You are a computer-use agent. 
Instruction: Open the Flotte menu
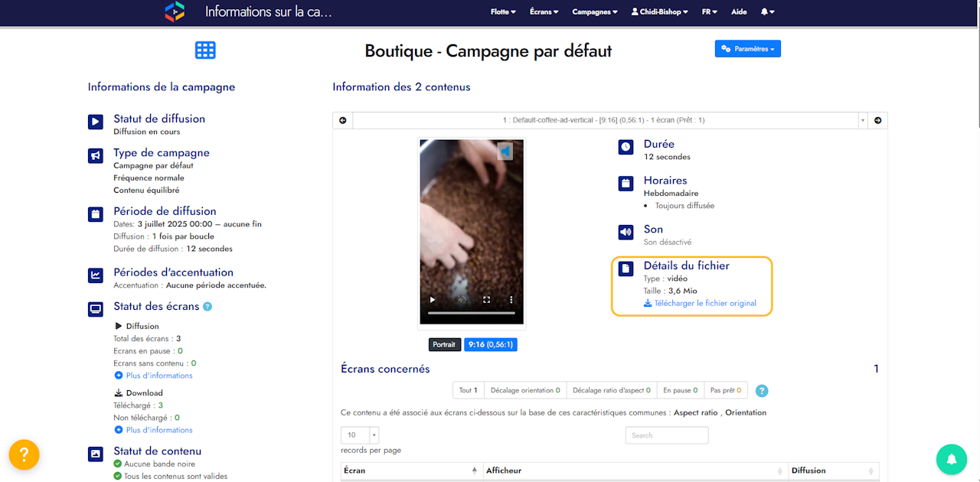pyautogui.click(x=503, y=12)
